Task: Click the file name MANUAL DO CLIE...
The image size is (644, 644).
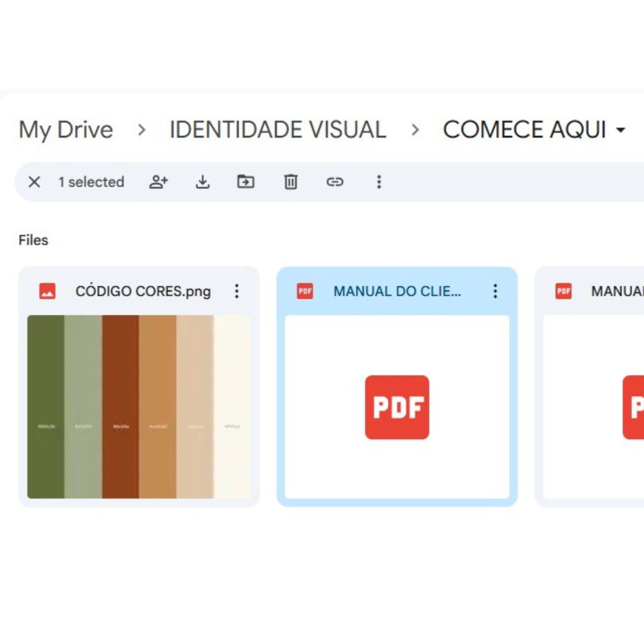Action: [x=397, y=291]
